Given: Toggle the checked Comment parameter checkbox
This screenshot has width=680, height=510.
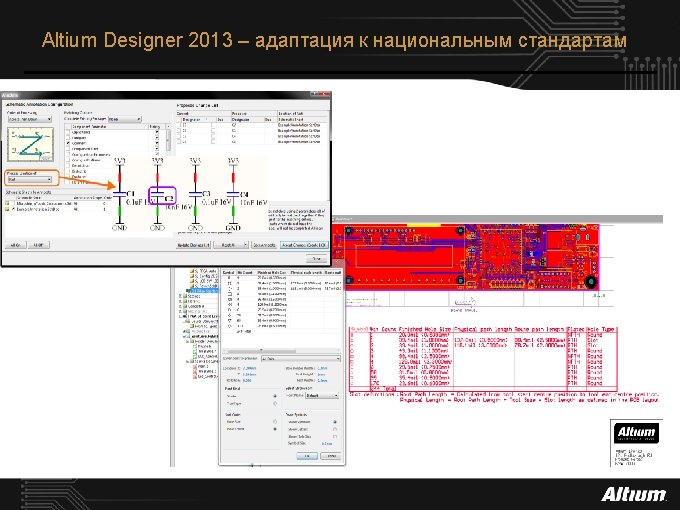Looking at the screenshot, I should [x=68, y=143].
